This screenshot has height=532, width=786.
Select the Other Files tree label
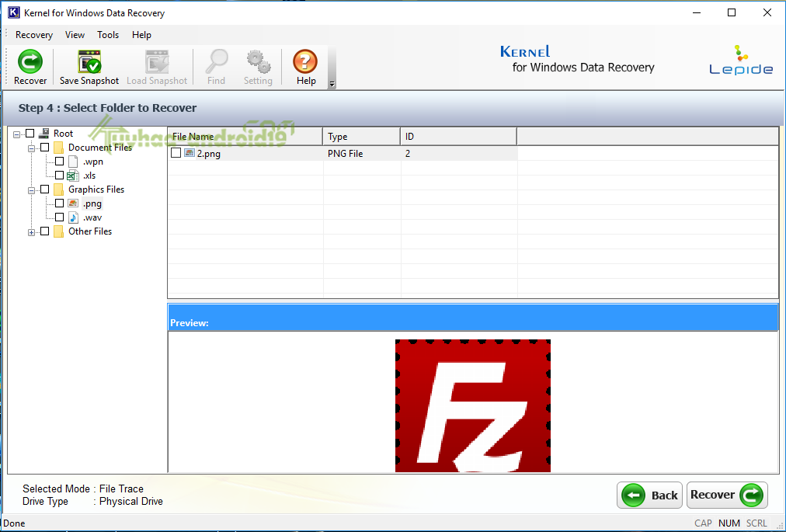pyautogui.click(x=90, y=231)
